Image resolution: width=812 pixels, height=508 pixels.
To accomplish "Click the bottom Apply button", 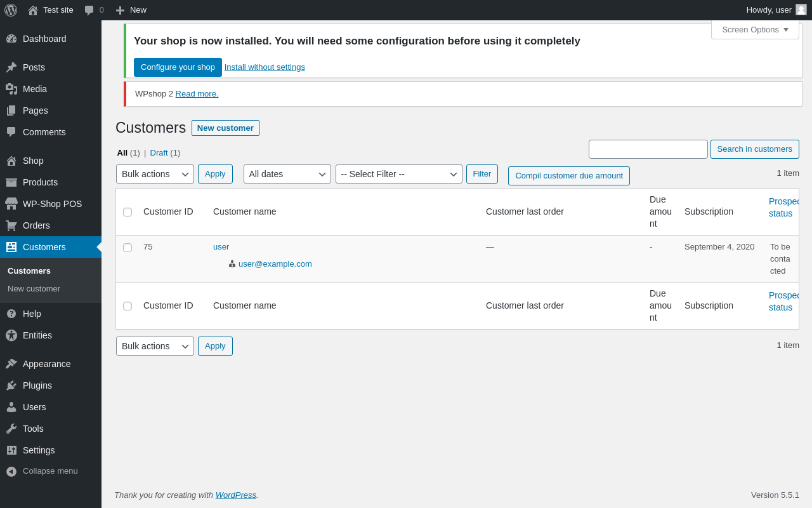I will click(x=215, y=346).
